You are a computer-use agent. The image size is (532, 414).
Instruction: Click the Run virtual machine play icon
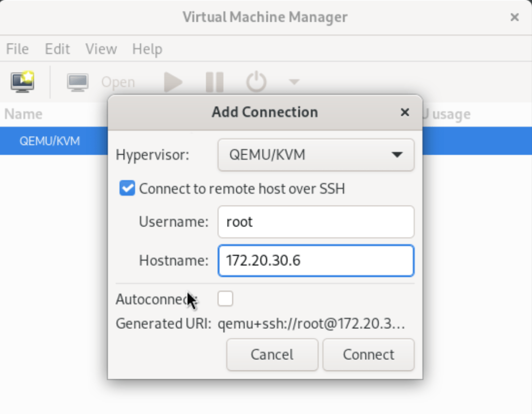coord(173,82)
